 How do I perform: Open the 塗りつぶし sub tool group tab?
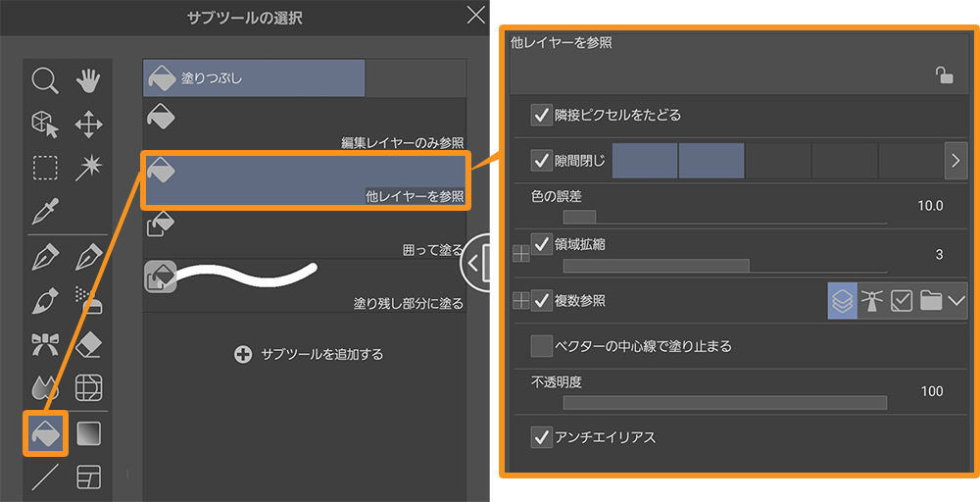[254, 78]
